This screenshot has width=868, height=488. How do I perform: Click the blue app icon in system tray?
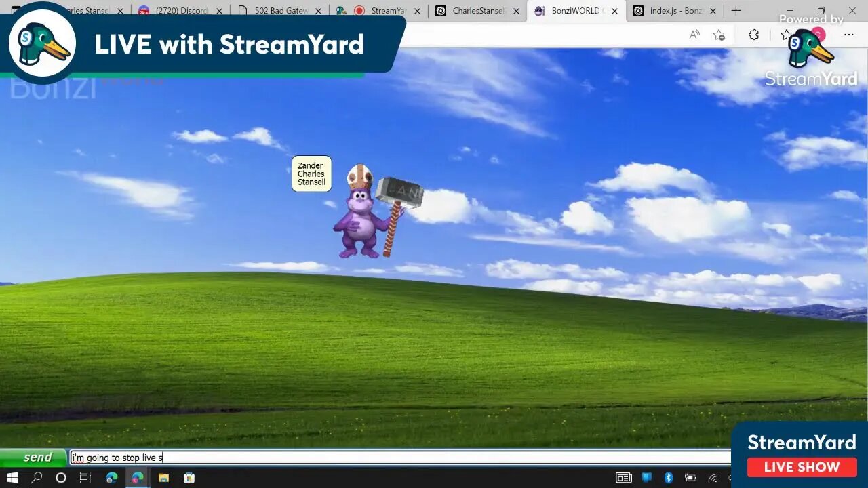tap(646, 478)
